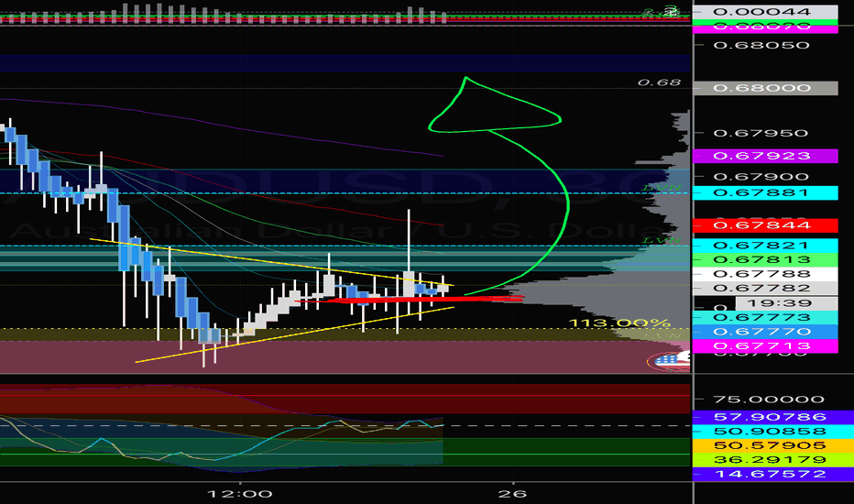Viewport: 854px width, 504px height.
Task: Select the 113.00% level label
Action: tap(619, 323)
